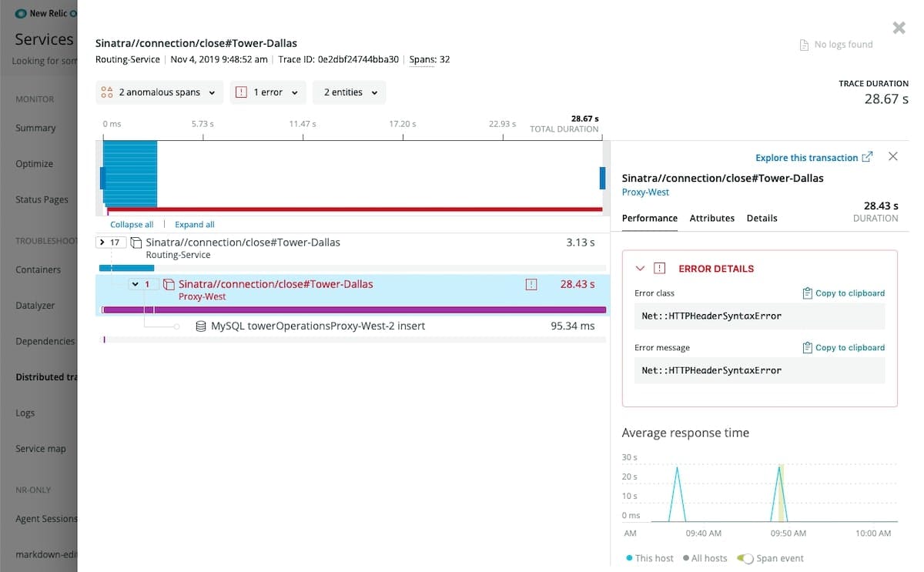Open the 1 error filter dropdown
924x572 pixels.
tap(268, 92)
